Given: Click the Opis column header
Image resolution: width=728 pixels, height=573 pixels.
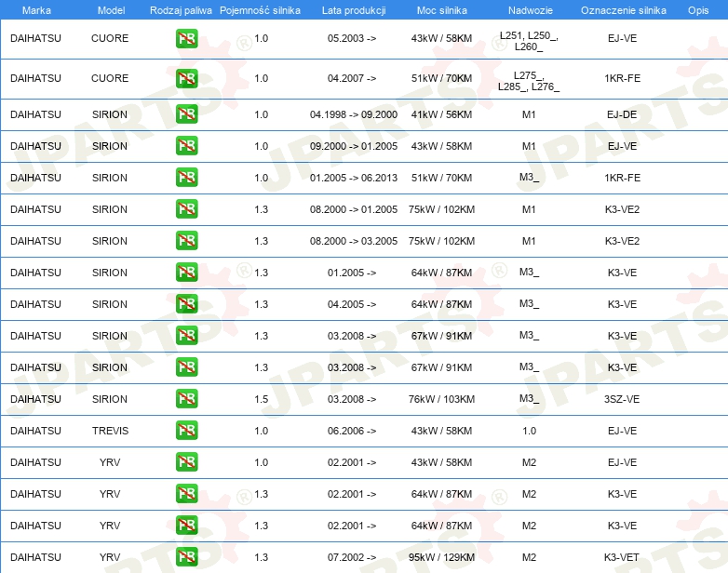Looking at the screenshot, I should (x=698, y=10).
